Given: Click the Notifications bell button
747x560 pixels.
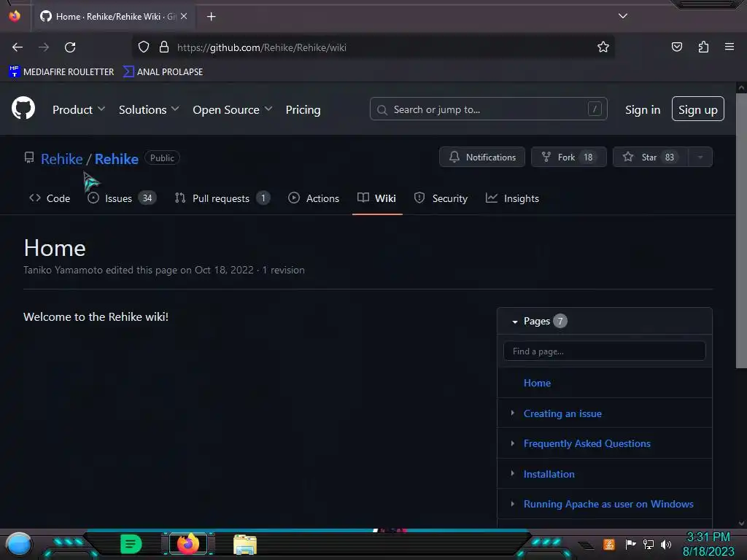Looking at the screenshot, I should (482, 157).
